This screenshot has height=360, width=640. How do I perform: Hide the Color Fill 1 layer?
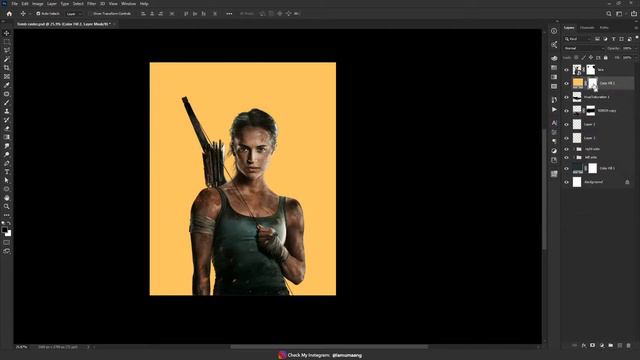566,168
